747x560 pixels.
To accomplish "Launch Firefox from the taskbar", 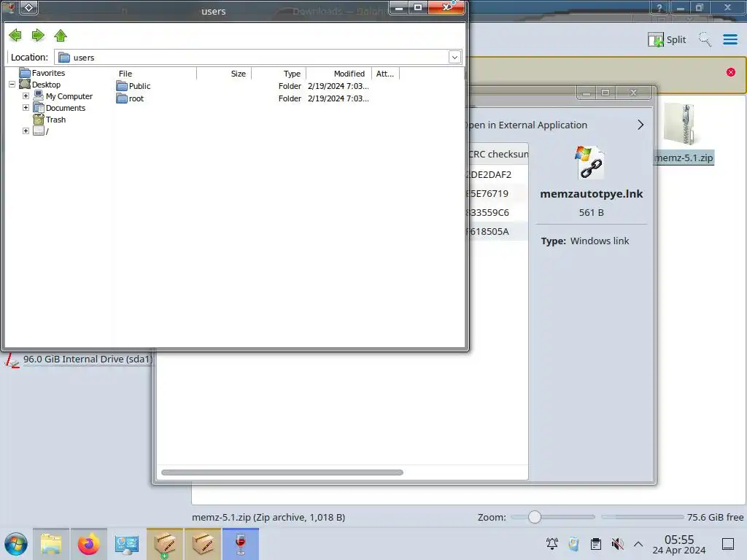I will [x=88, y=544].
